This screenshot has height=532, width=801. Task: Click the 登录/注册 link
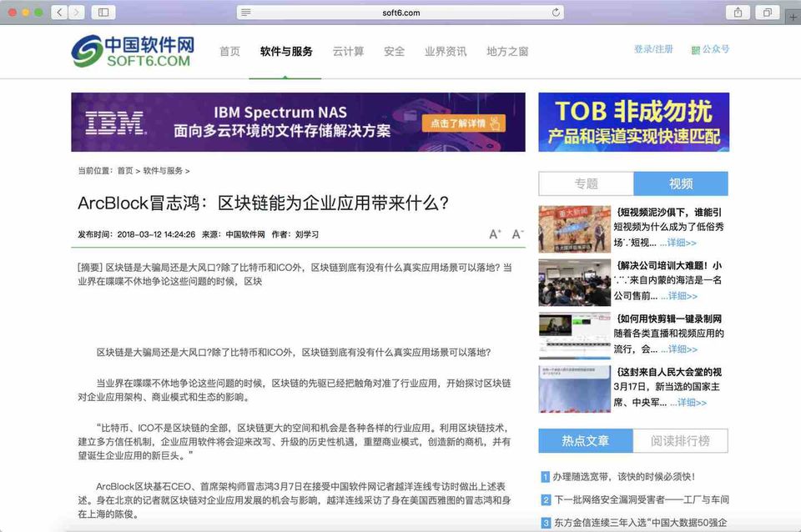[x=653, y=49]
